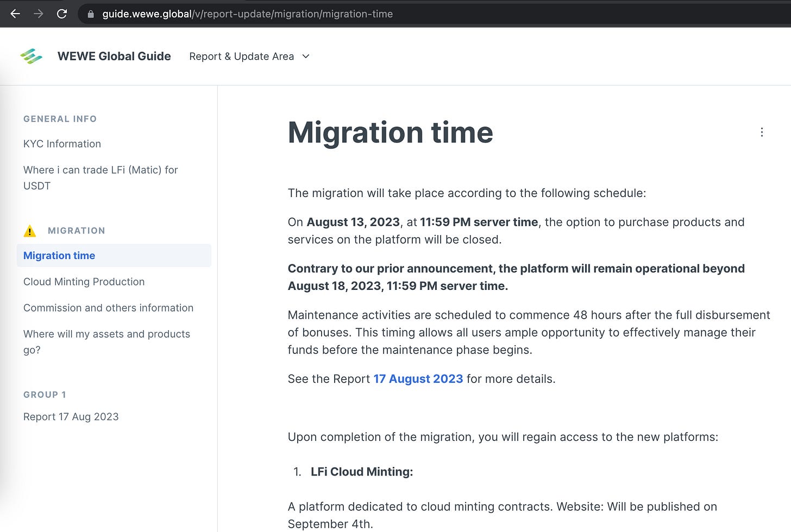This screenshot has height=532, width=791.
Task: Go back with the browser back arrow
Action: click(15, 14)
